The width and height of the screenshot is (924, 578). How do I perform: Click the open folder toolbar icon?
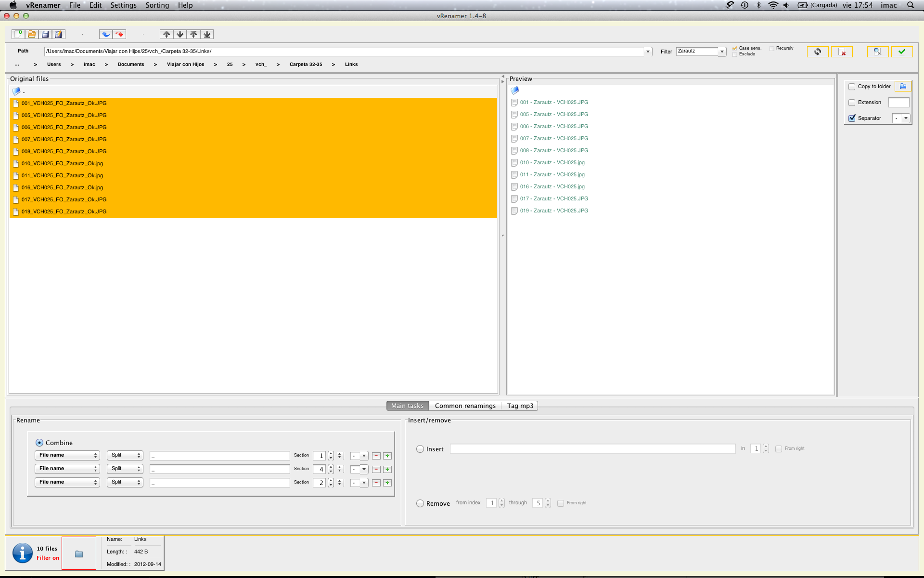click(x=32, y=34)
